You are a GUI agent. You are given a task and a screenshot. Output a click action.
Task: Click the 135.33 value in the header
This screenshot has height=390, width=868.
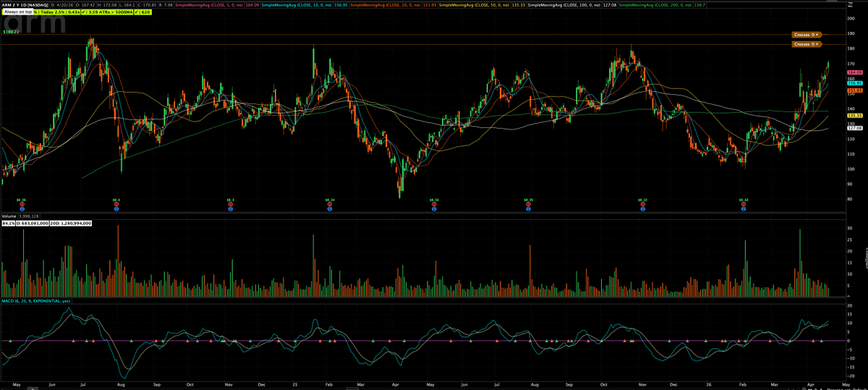tap(518, 5)
